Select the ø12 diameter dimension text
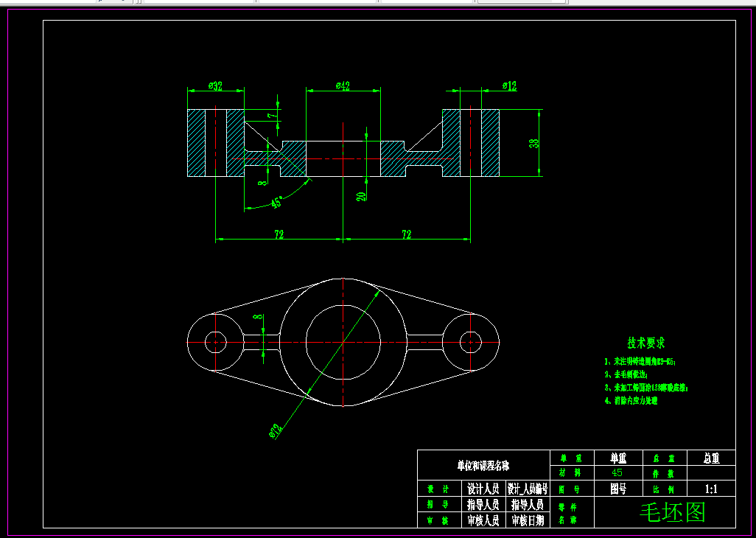Viewport: 756px width, 538px height. 509,85
